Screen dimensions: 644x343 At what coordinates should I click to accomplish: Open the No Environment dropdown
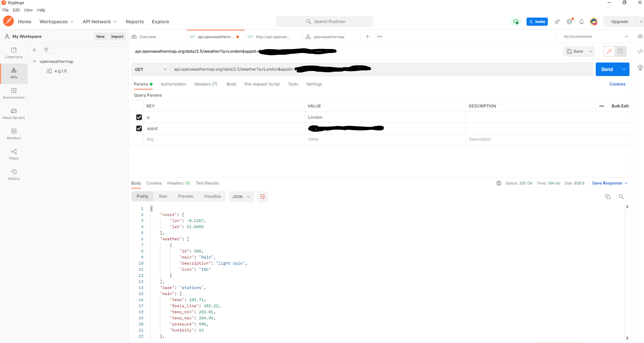point(596,36)
